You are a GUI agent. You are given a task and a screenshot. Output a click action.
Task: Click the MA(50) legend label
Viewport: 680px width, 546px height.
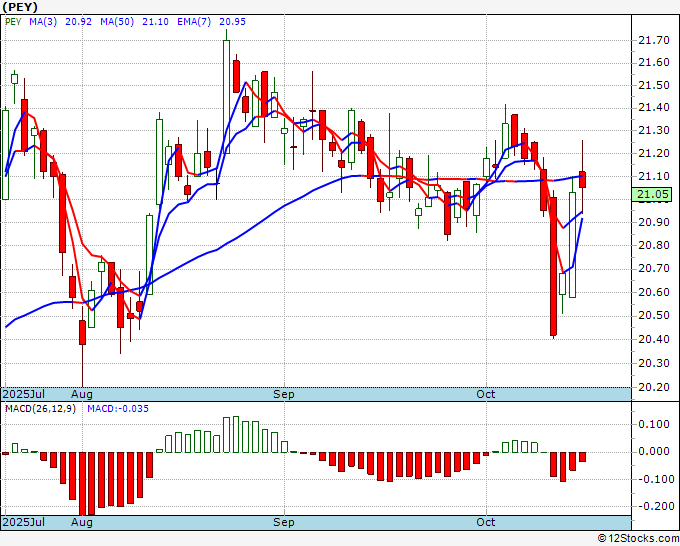[x=117, y=22]
